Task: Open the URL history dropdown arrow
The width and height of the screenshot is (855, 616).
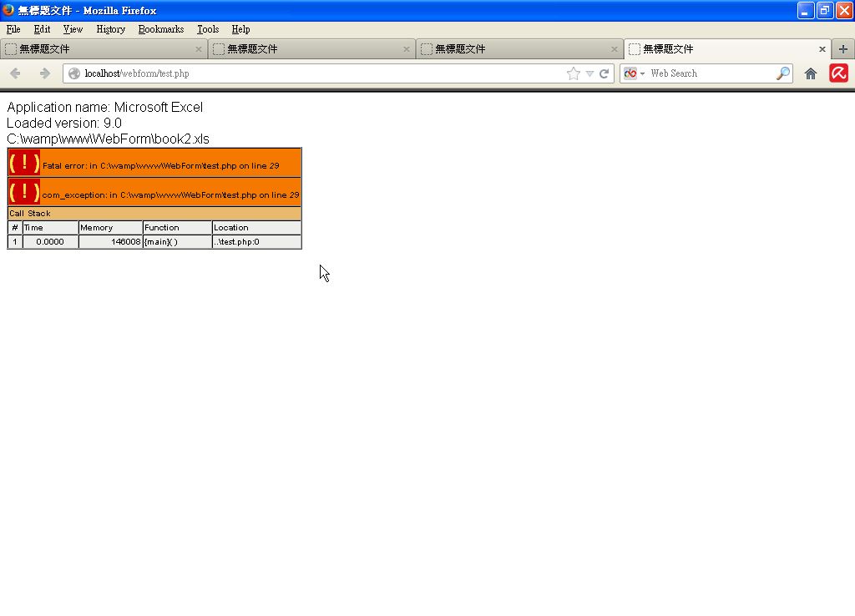Action: point(589,73)
